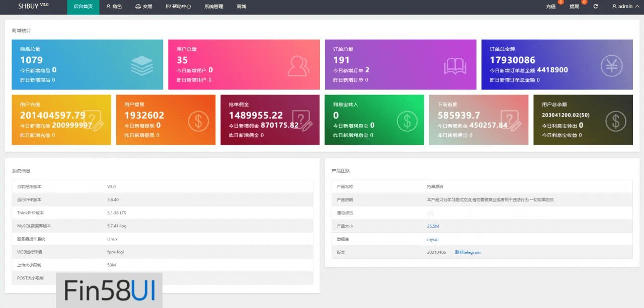The width and height of the screenshot is (644, 308).
Task: Click the edit note icon on 抢单佣金 card
Action: [302, 121]
